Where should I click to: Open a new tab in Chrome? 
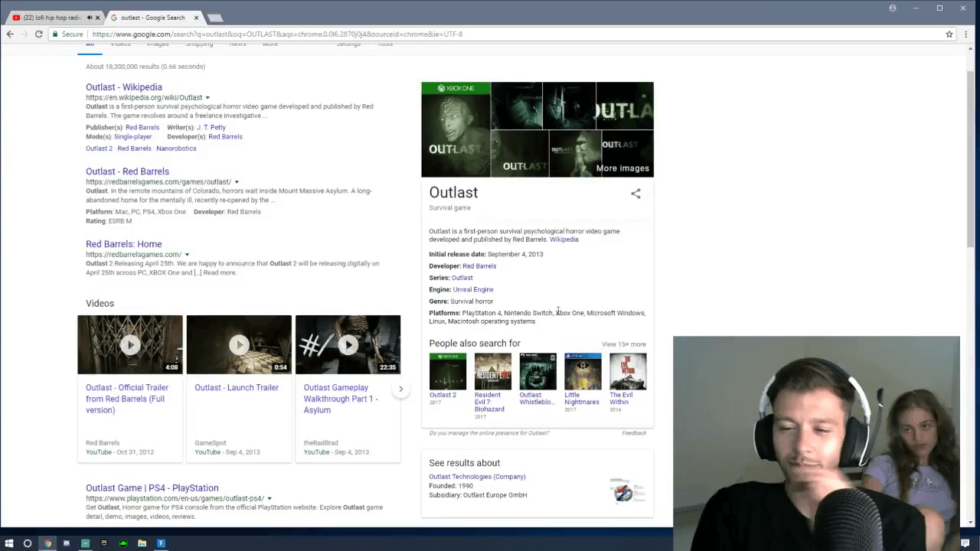point(215,18)
